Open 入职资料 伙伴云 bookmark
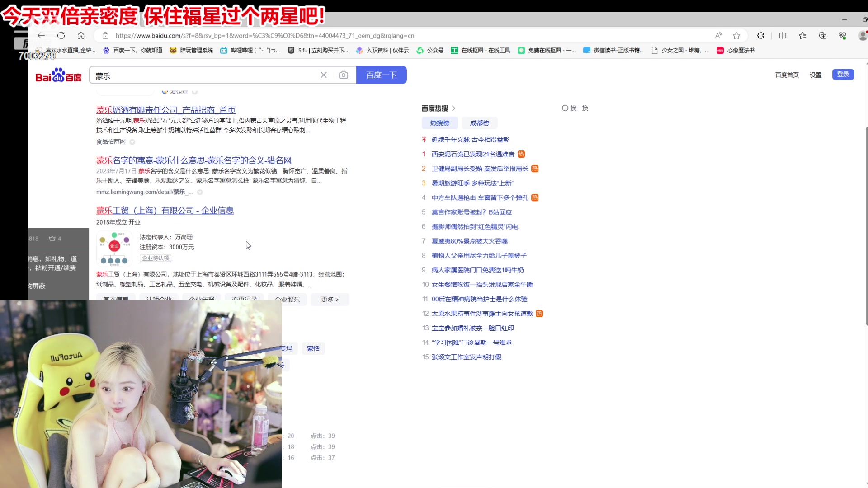This screenshot has height=488, width=868. (382, 50)
